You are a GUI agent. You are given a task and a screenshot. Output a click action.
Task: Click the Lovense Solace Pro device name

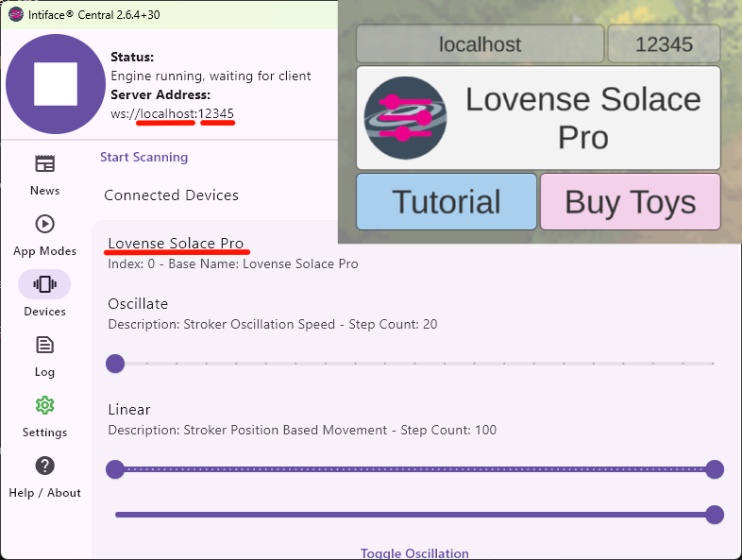[x=176, y=244]
